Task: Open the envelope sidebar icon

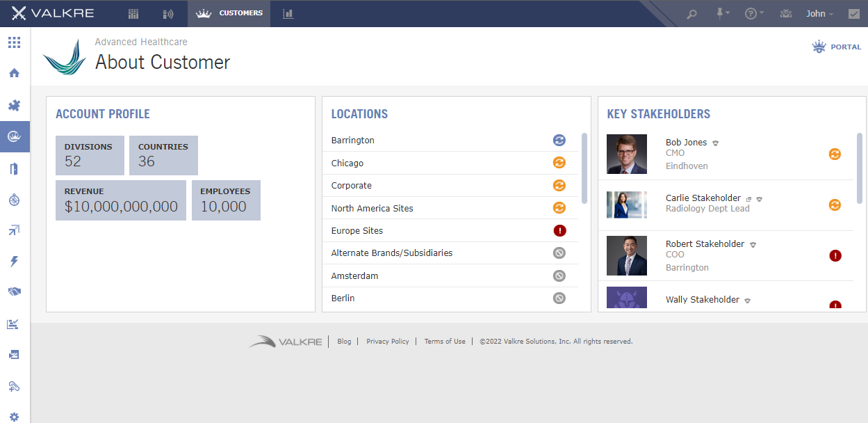Action: pyautogui.click(x=14, y=355)
